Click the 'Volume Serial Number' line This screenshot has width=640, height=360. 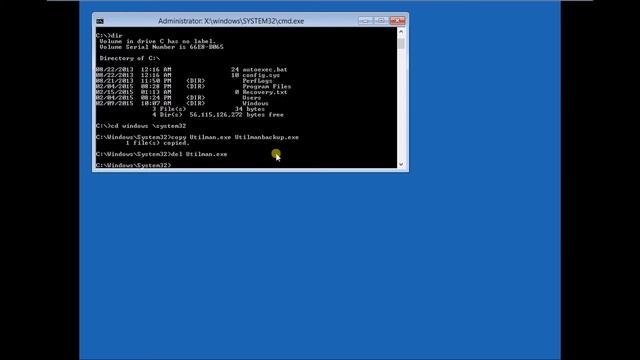pyautogui.click(x=161, y=47)
